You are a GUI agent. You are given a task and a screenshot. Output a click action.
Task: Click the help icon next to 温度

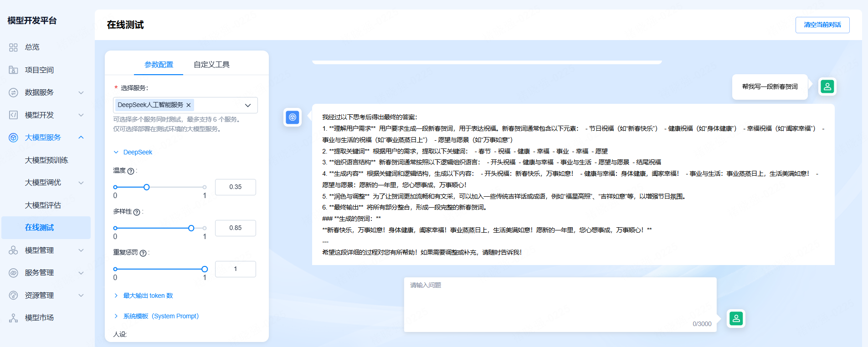coord(131,171)
